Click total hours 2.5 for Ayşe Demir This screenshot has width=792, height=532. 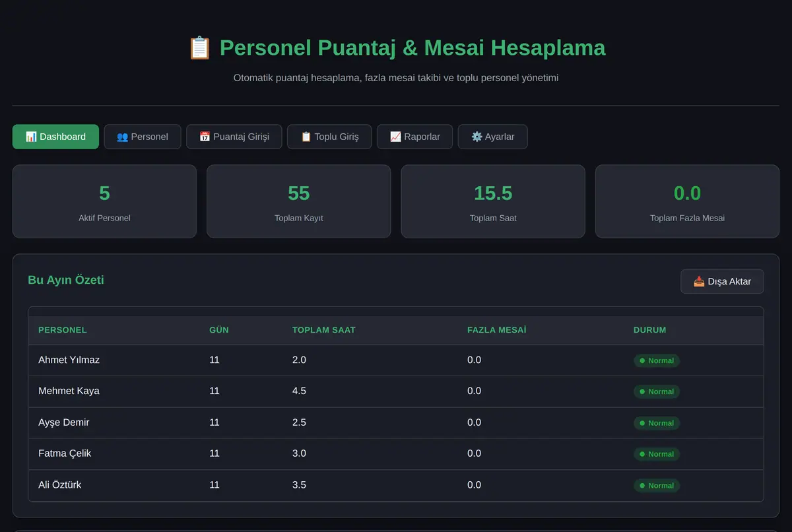pos(299,422)
